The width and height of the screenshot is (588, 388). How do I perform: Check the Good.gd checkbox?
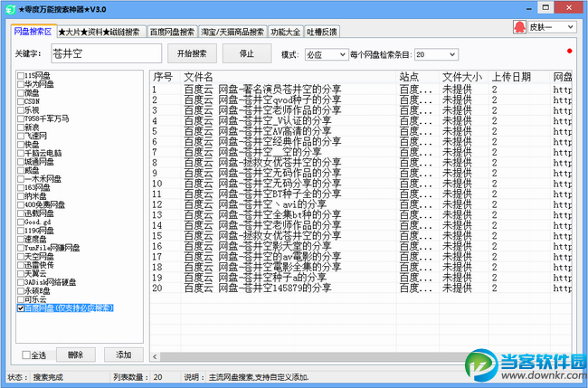[21, 222]
